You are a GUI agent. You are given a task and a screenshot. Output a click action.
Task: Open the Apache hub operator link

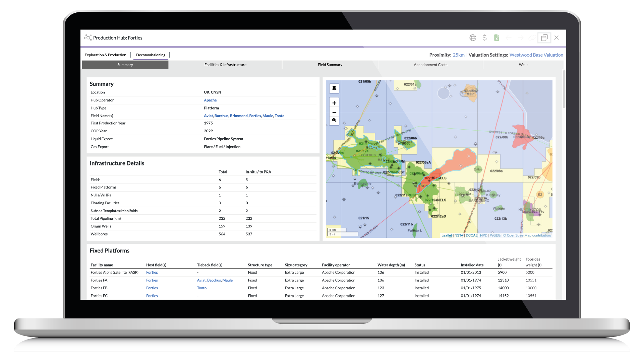pyautogui.click(x=210, y=100)
